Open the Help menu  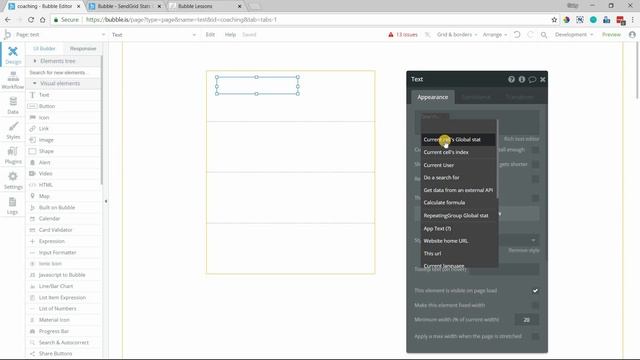[x=230, y=35]
